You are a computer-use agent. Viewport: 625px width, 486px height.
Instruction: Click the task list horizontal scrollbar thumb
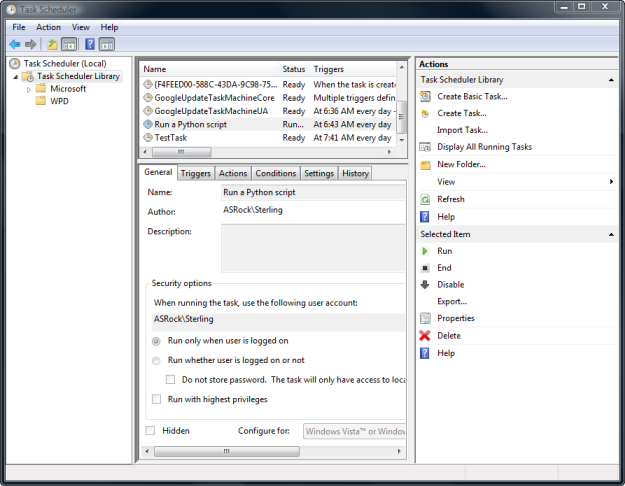pos(181,152)
